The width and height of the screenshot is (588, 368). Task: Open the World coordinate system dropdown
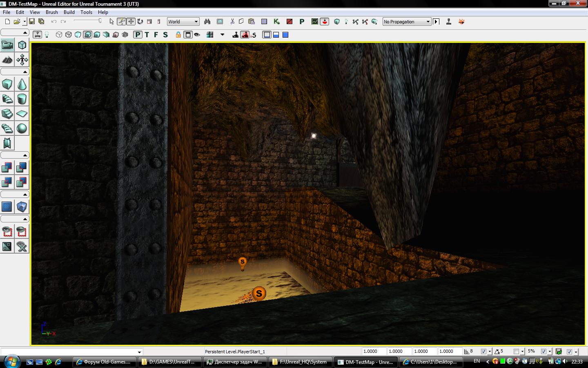(x=183, y=22)
